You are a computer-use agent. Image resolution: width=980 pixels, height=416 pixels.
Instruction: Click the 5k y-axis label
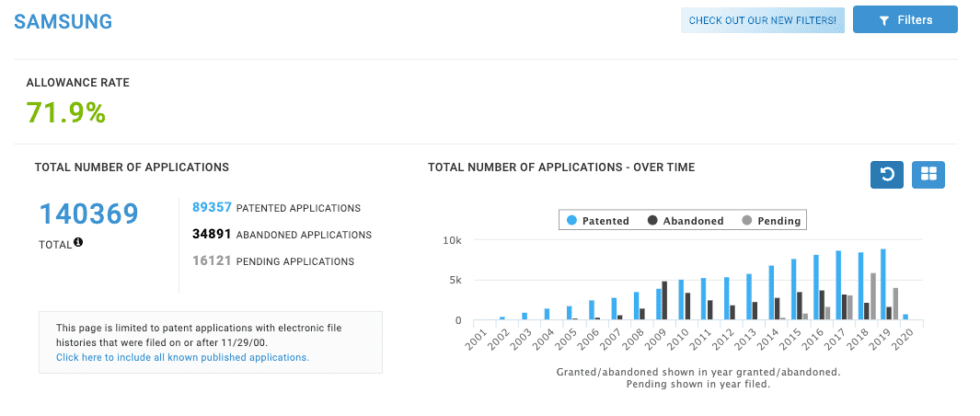coord(456,280)
